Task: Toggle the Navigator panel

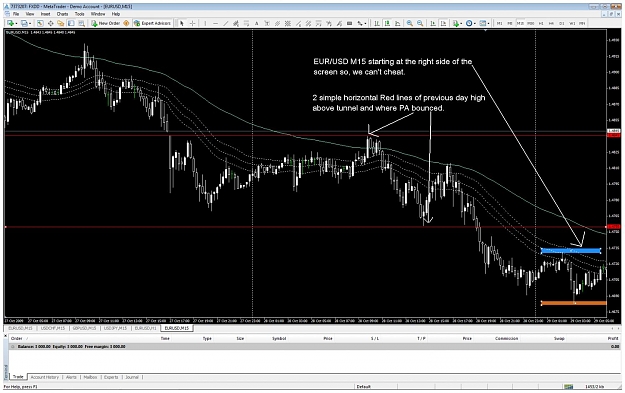Action: point(61,23)
